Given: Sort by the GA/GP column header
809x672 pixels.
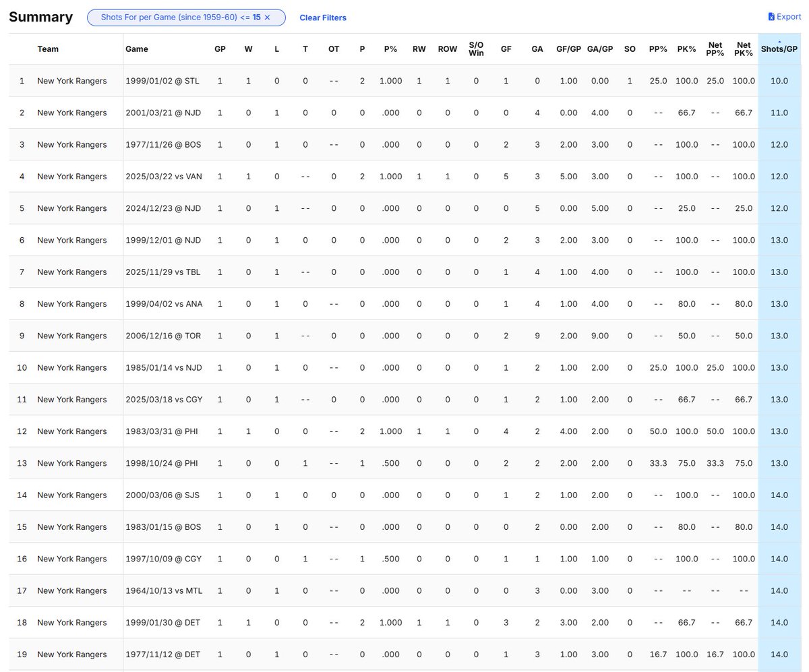Looking at the screenshot, I should (600, 49).
